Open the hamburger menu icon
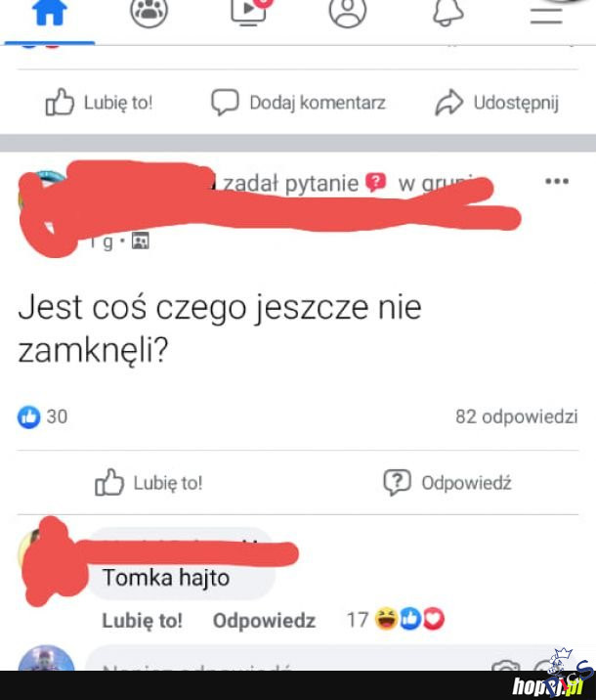 546,16
